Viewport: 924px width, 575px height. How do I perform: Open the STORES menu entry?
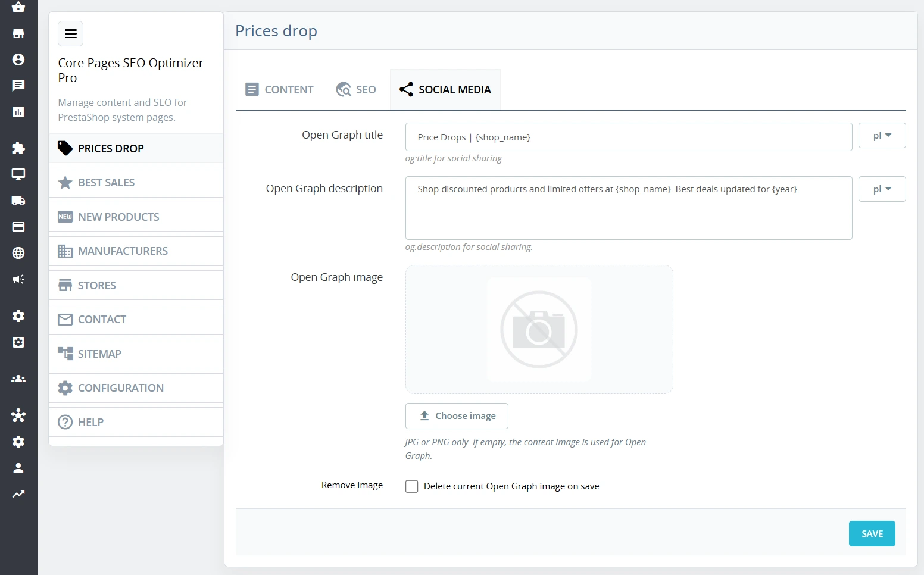point(136,285)
